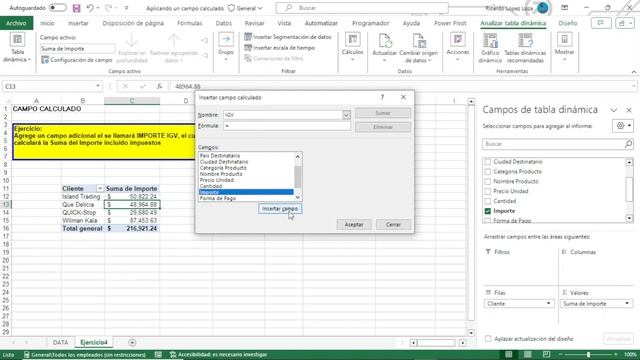Open the Cliente filter dropdown in pivot table

click(x=100, y=189)
